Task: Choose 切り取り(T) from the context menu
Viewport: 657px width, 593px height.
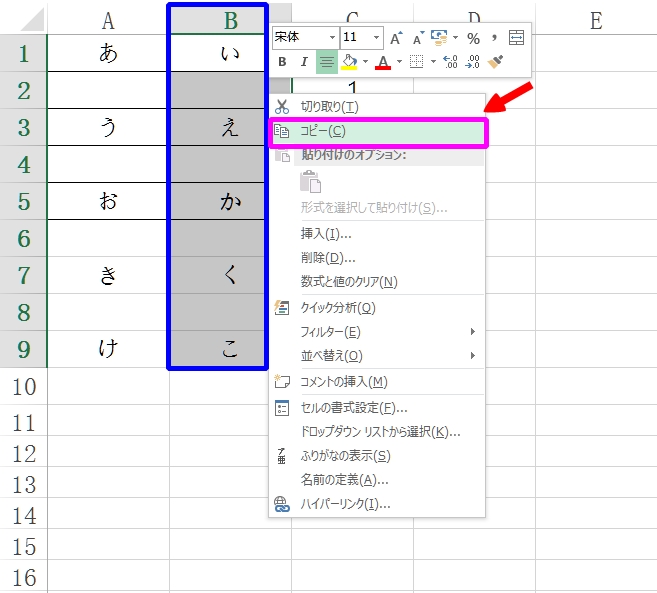Action: [329, 107]
